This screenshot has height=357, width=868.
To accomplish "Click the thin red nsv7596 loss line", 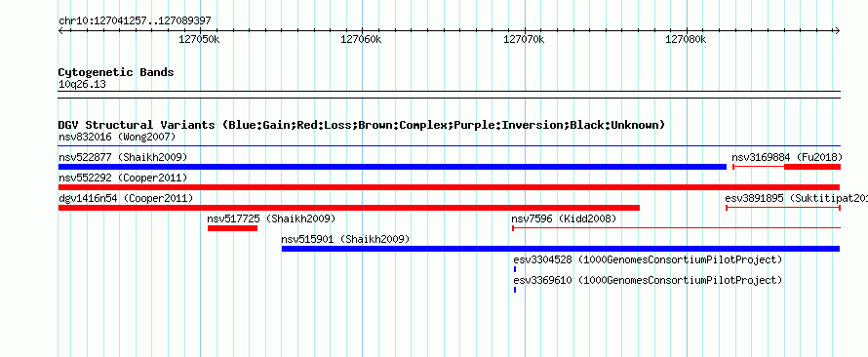I will [676, 228].
